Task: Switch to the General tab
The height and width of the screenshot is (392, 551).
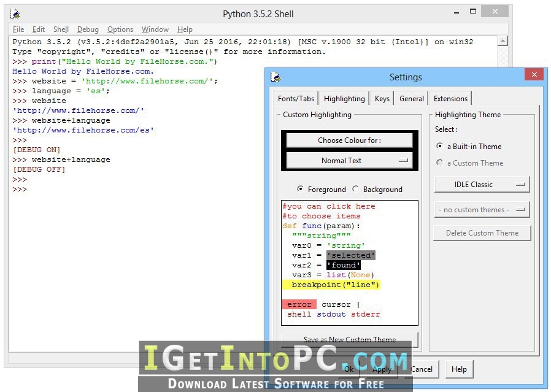Action: tap(412, 99)
